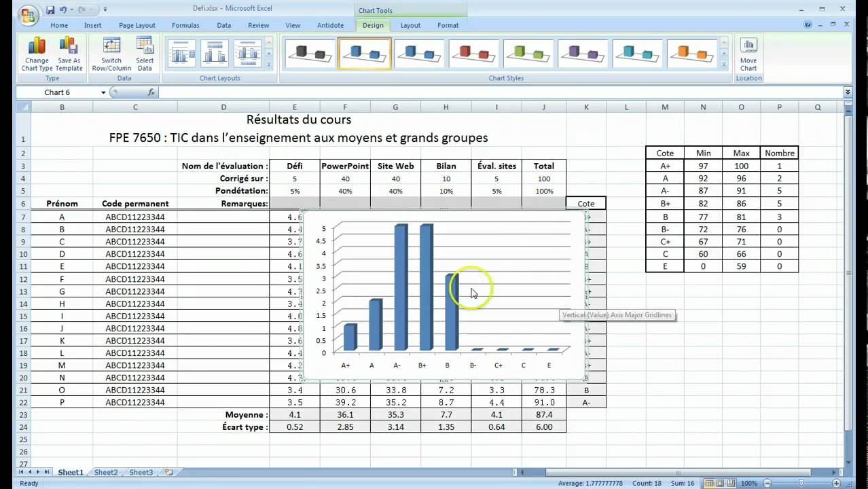Switch to Sheet3 worksheet tab
Screen dimensions: 868x489
coord(141,472)
